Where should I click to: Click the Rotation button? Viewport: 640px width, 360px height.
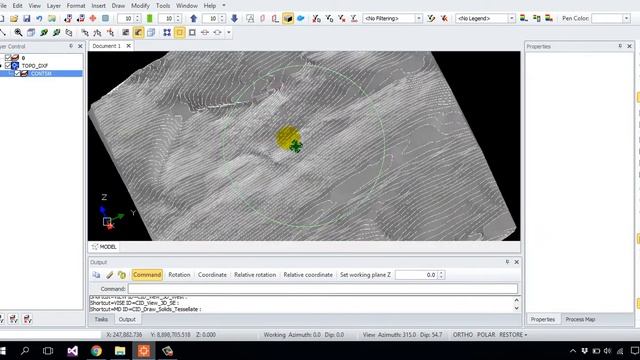click(x=179, y=275)
